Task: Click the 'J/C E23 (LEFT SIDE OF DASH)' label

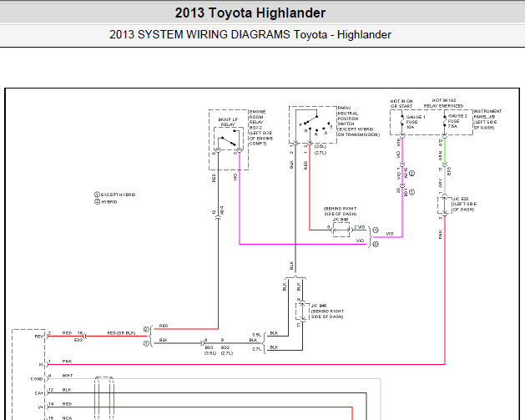Action: 464,204
